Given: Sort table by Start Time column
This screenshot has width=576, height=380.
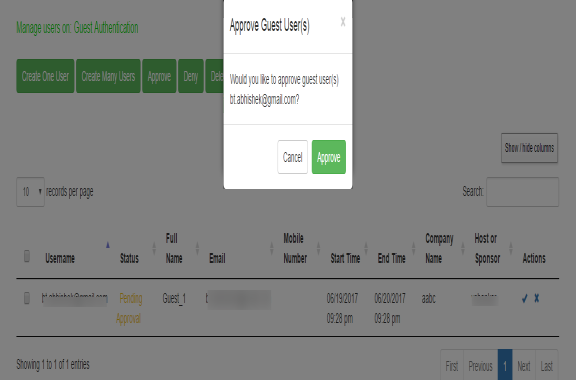Looking at the screenshot, I should [345, 258].
